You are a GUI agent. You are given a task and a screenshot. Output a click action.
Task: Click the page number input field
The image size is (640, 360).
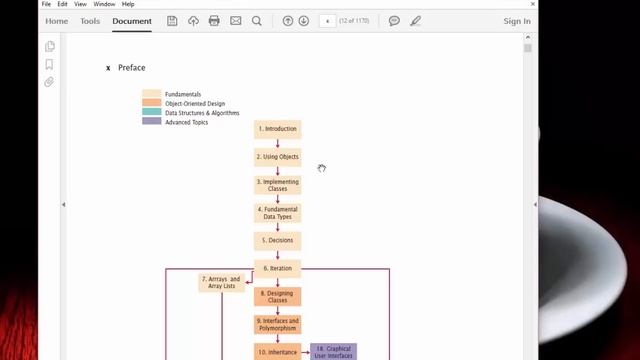click(x=327, y=21)
